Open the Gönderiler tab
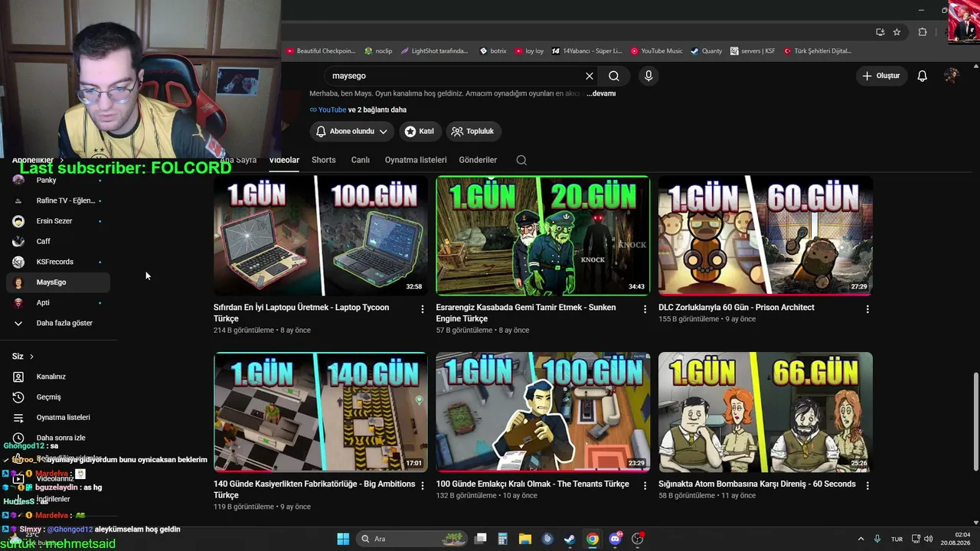The width and height of the screenshot is (980, 551). point(478,160)
